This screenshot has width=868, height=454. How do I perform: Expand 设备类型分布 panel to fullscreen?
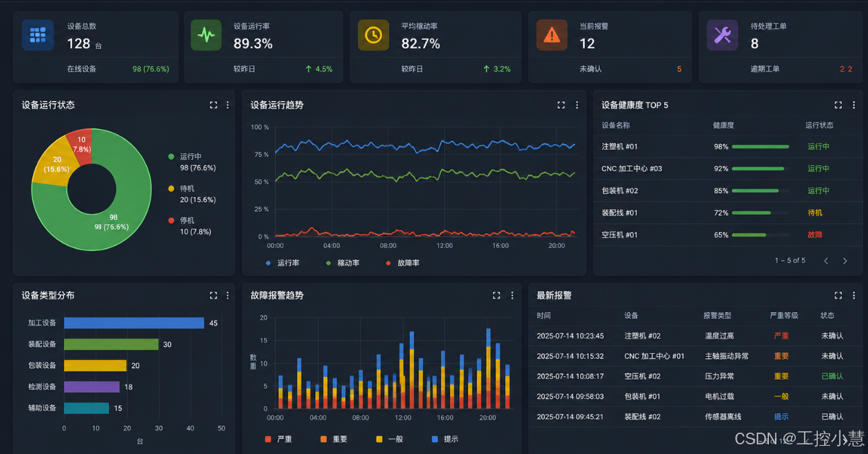[x=214, y=295]
